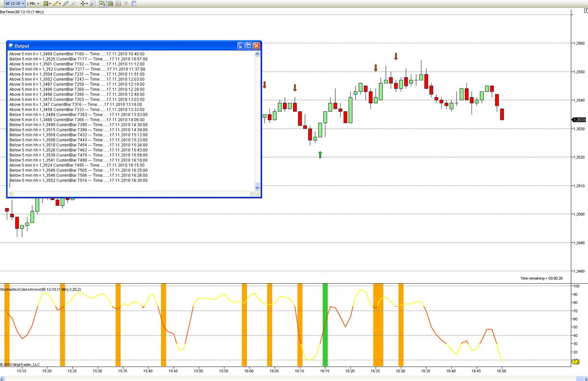Screen dimensions: 588x381
Task: Select output line with CurrentBar 7495
Action: click(77, 165)
